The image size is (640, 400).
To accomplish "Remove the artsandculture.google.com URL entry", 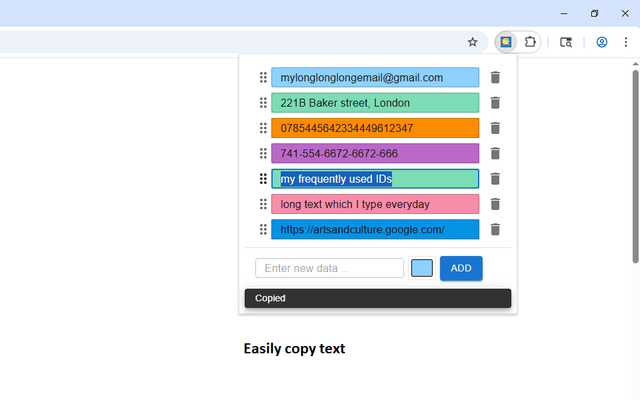I will click(x=495, y=230).
